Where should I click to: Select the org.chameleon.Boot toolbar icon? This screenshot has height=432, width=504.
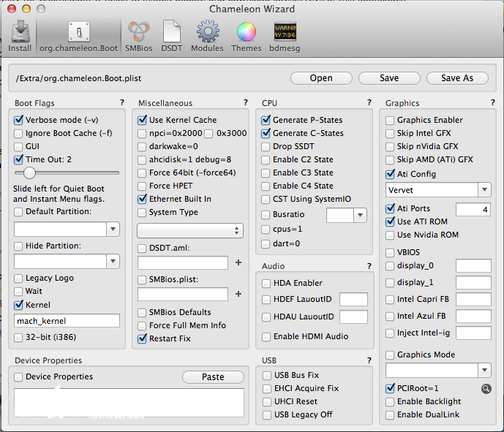pos(78,35)
